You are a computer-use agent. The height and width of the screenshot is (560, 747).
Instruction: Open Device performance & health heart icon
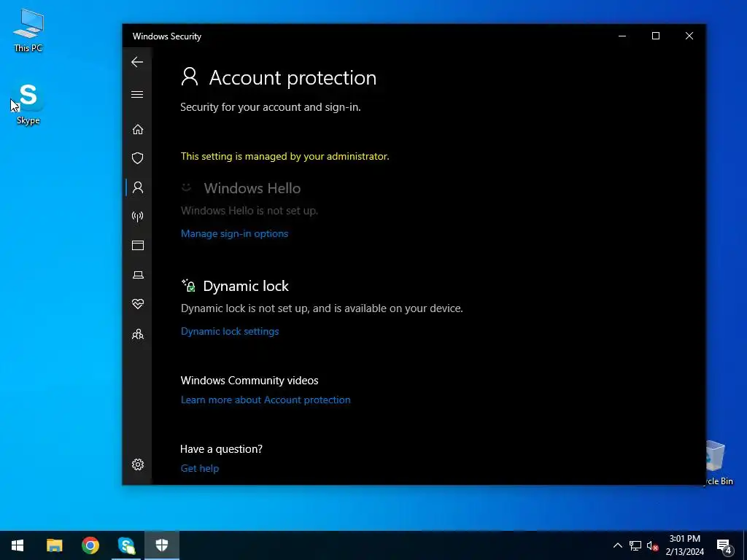click(x=138, y=304)
